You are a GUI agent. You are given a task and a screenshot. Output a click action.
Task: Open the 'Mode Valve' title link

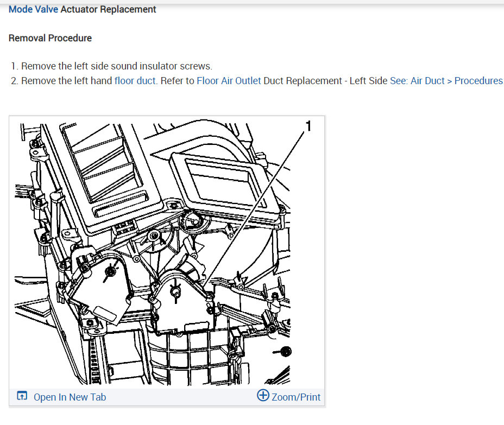[x=33, y=9]
